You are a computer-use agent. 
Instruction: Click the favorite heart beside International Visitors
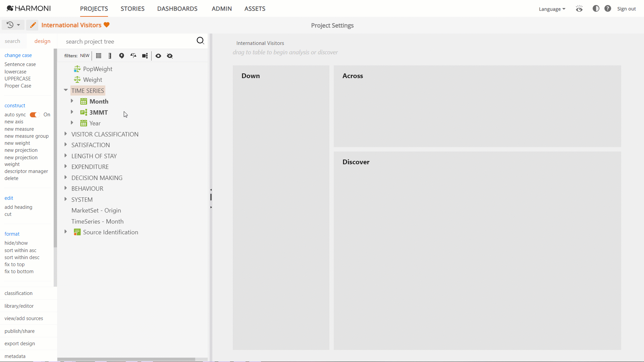107,25
